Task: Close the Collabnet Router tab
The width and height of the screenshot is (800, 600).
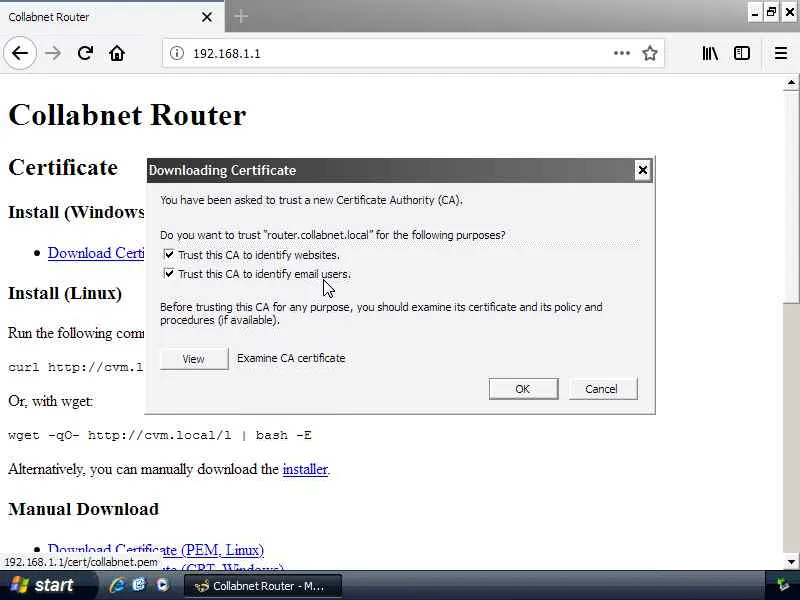Action: (x=207, y=17)
